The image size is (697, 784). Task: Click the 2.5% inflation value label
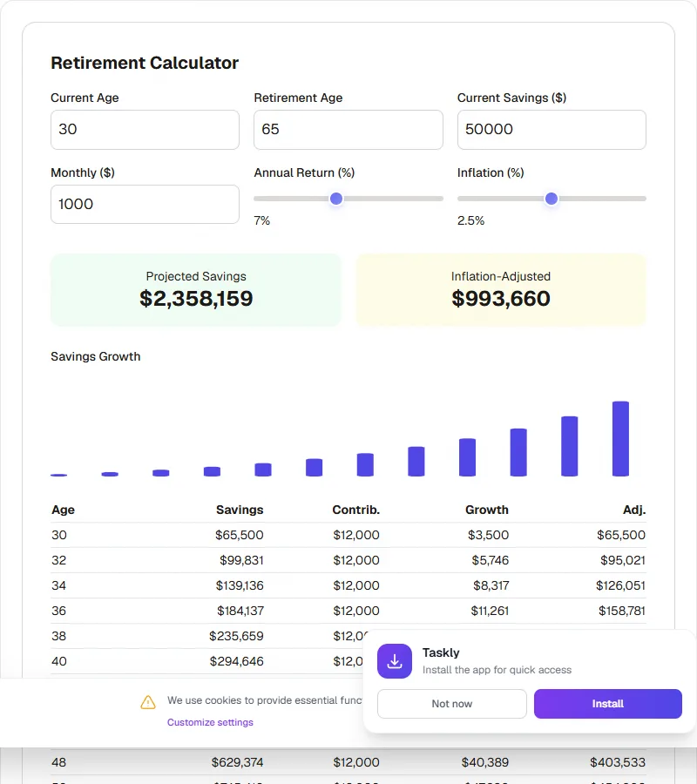[471, 220]
